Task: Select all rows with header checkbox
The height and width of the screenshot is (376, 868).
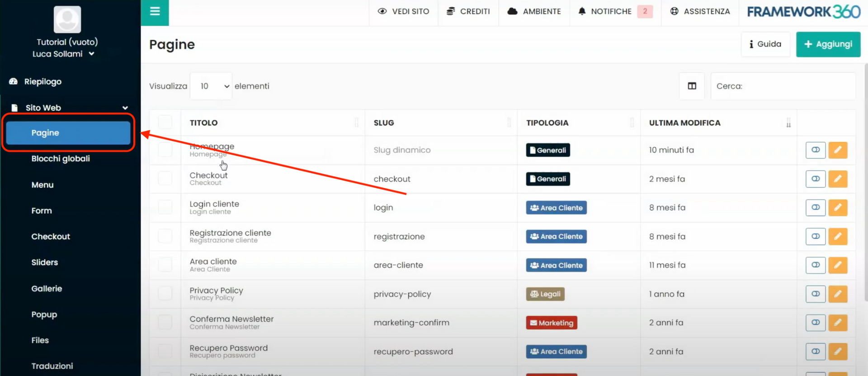Action: pyautogui.click(x=165, y=122)
